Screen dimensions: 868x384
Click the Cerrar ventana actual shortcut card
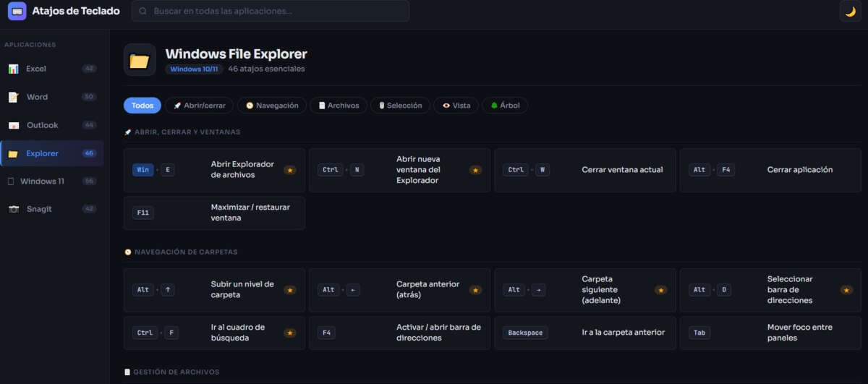(584, 170)
